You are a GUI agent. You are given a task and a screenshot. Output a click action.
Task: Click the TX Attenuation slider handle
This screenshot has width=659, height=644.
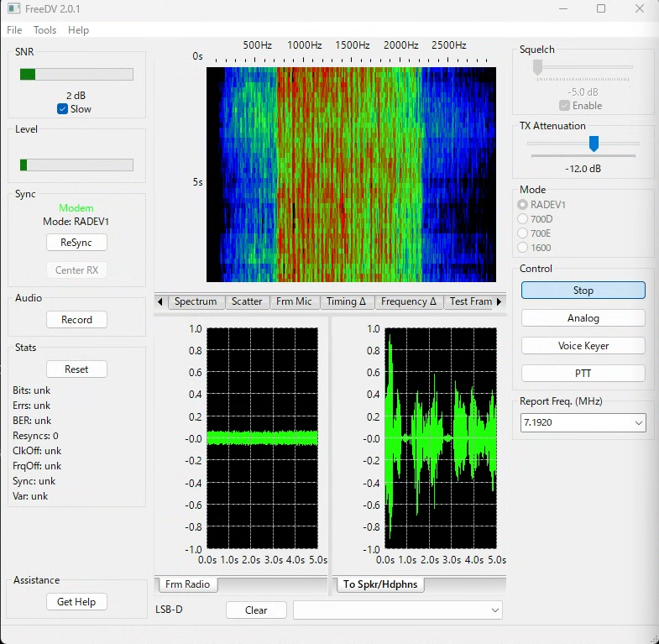[x=594, y=144]
